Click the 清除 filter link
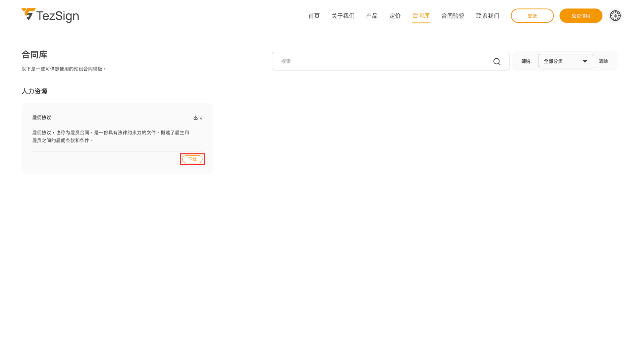This screenshot has height=347, width=644. click(603, 61)
